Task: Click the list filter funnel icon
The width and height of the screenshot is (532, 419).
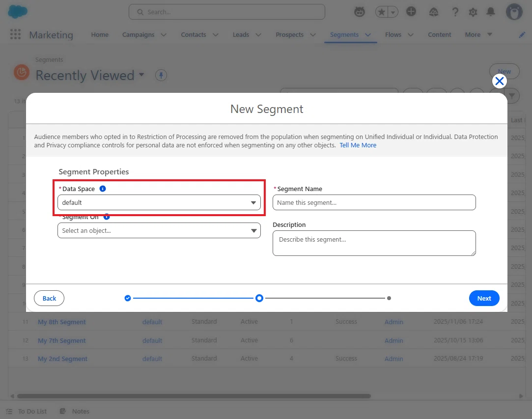Action: pyautogui.click(x=512, y=96)
